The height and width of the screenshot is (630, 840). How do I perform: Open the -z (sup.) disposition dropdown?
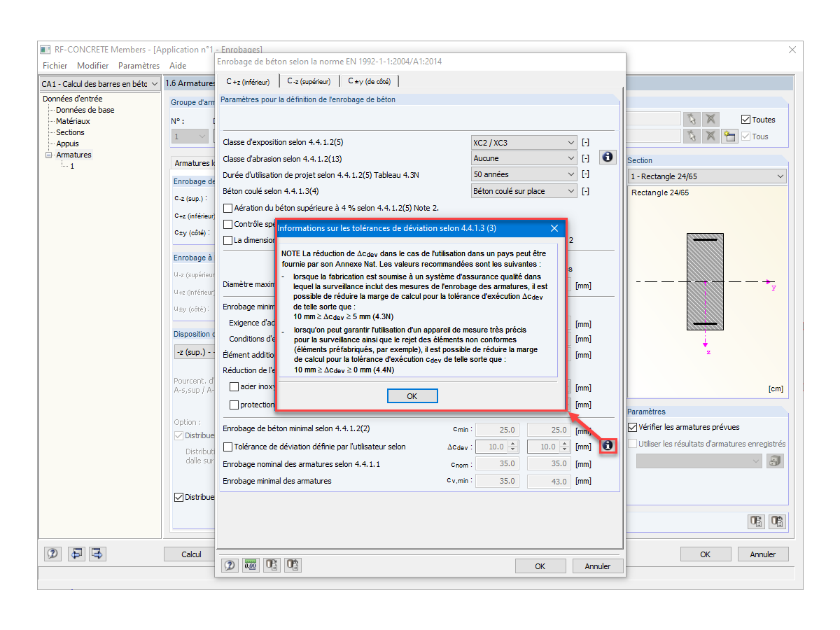(195, 351)
